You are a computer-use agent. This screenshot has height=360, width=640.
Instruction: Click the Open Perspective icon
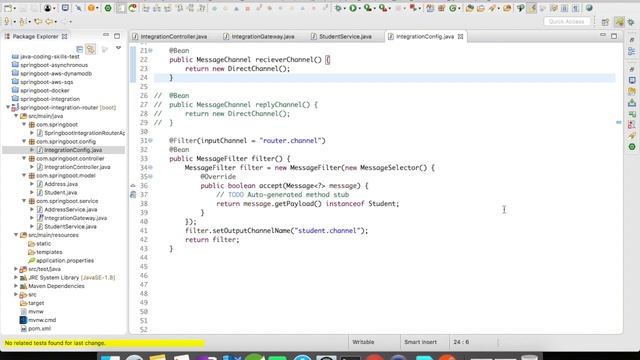coord(605,22)
